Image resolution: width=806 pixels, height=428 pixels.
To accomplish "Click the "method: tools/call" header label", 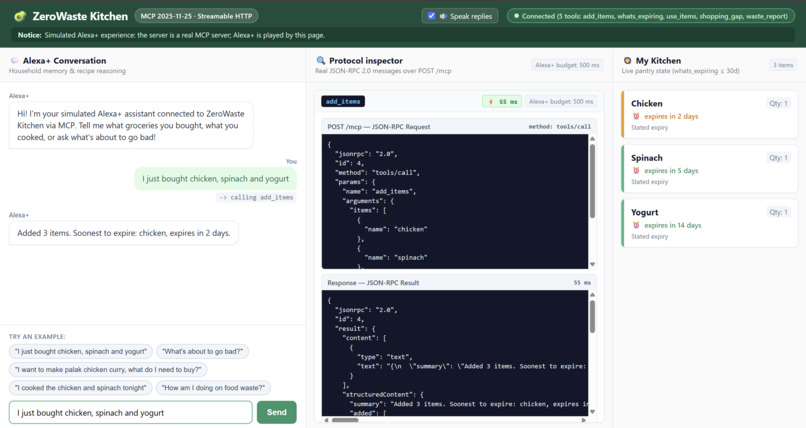I will point(560,126).
